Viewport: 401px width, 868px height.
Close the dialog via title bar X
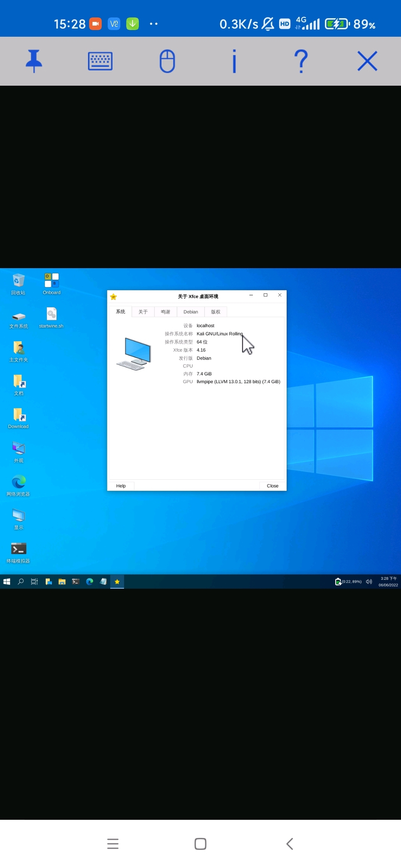point(280,295)
